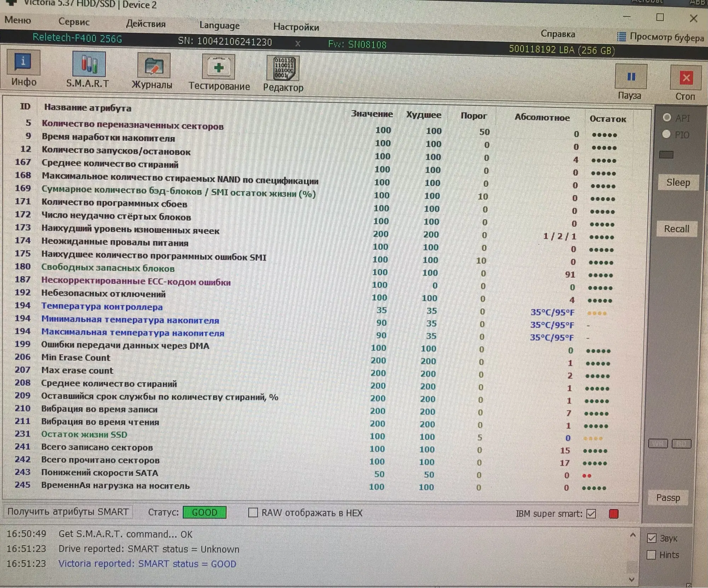The height and width of the screenshot is (588, 708).
Task: Select the S.M.A.R.T test tubes icon
Action: click(x=89, y=64)
